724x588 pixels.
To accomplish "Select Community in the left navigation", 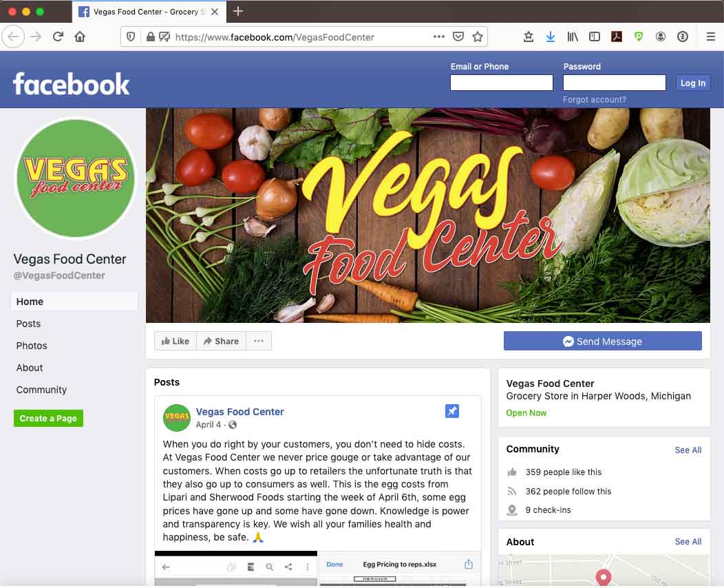I will tap(41, 390).
